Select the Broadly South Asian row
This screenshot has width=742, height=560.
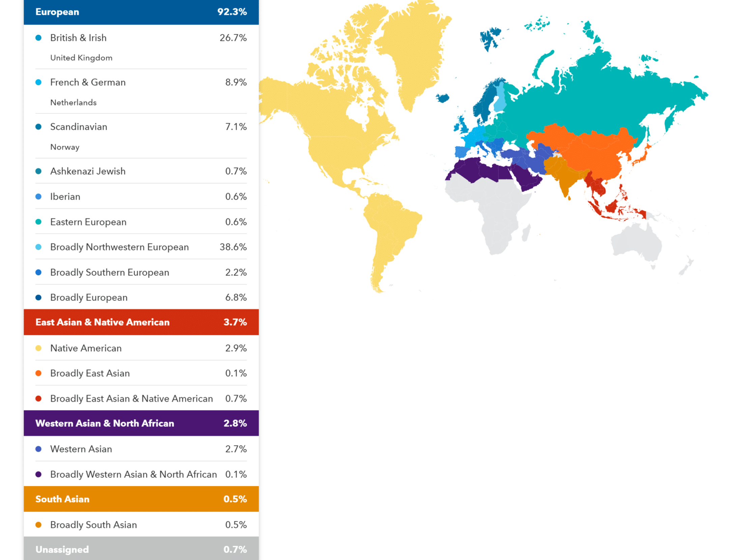click(x=141, y=525)
